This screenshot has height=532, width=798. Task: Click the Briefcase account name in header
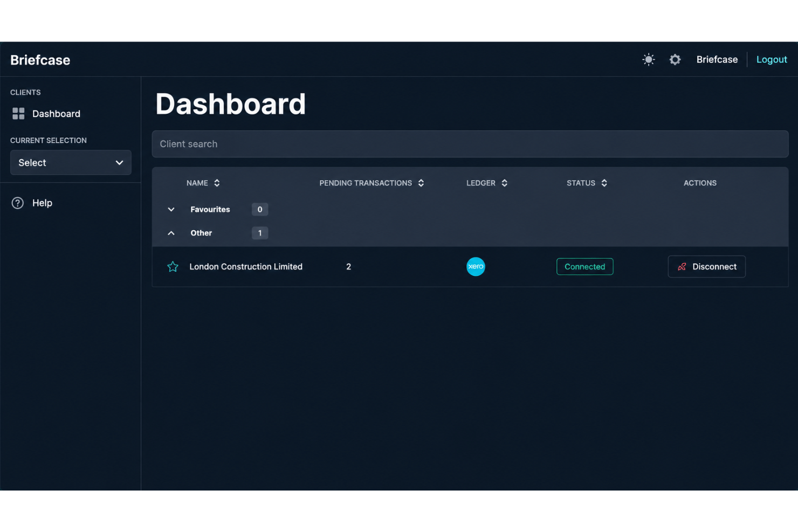(717, 60)
